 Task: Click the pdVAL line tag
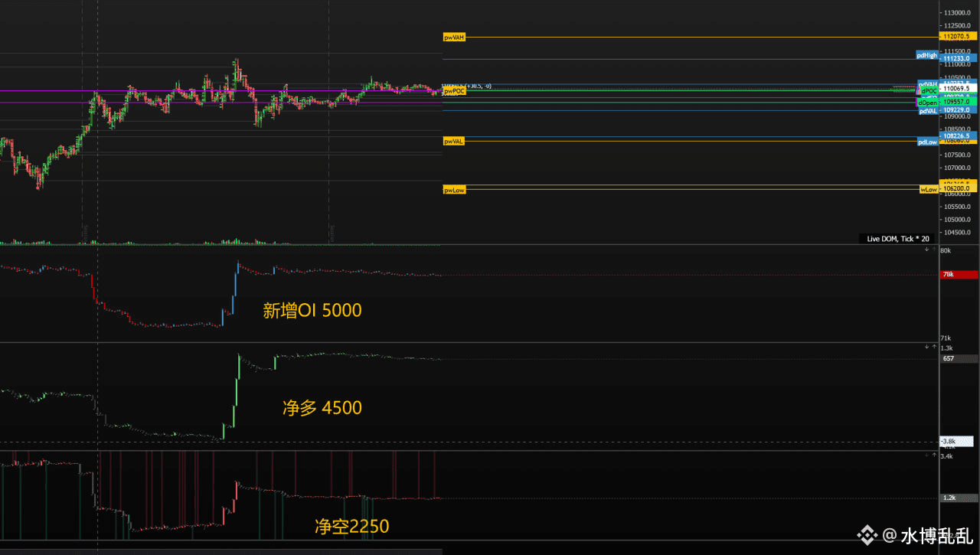pyautogui.click(x=928, y=111)
